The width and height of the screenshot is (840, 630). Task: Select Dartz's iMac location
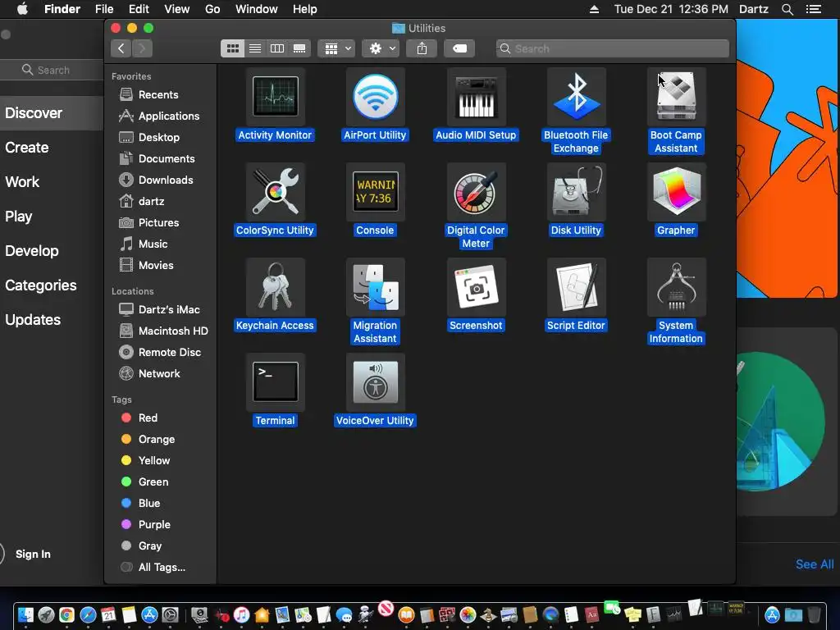pos(159,309)
